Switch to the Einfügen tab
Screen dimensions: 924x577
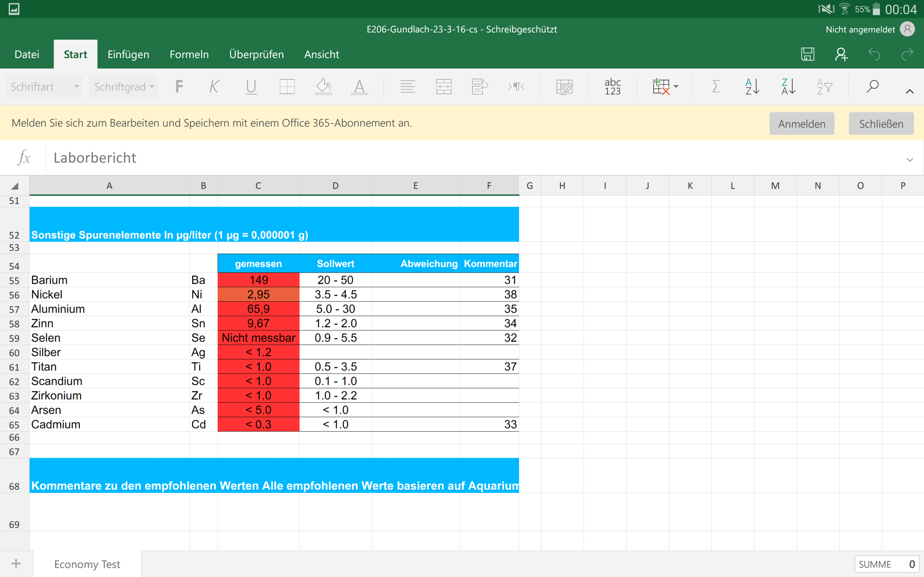[x=128, y=54]
